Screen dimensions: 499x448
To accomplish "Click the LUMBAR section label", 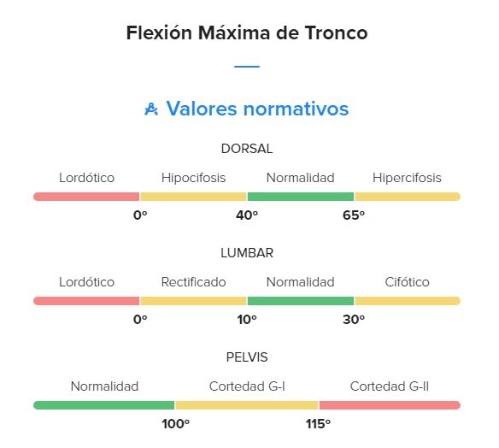I will click(247, 253).
